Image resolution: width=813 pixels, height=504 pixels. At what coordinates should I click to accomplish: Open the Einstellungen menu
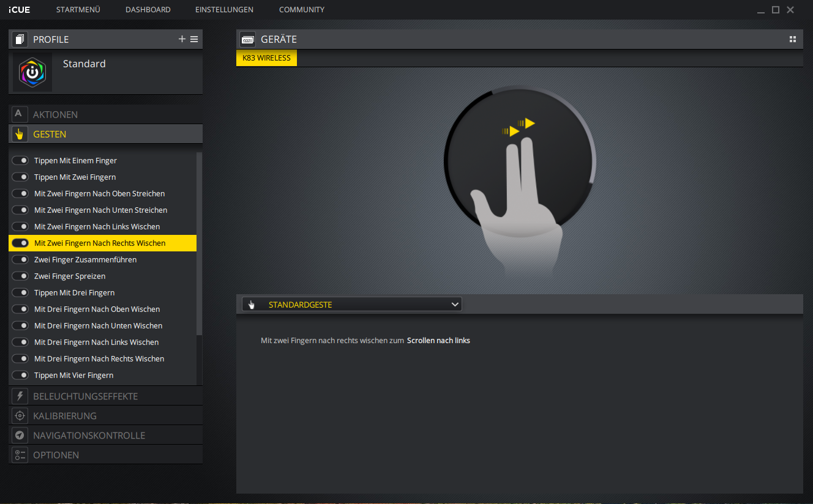click(224, 10)
